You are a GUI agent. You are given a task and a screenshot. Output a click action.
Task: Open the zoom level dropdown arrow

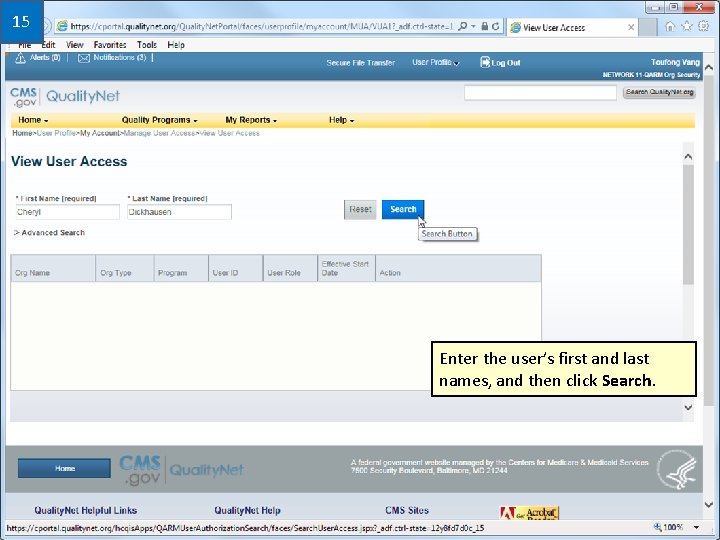point(696,528)
